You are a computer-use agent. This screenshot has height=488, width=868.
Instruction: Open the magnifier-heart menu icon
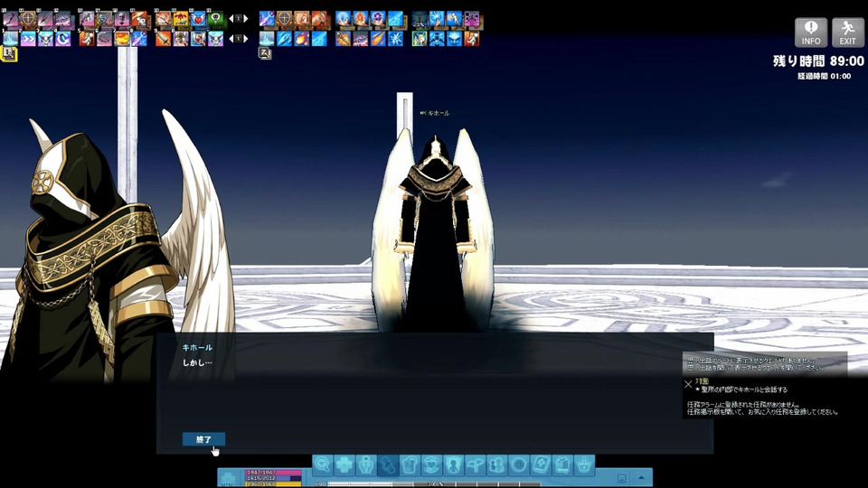(322, 465)
